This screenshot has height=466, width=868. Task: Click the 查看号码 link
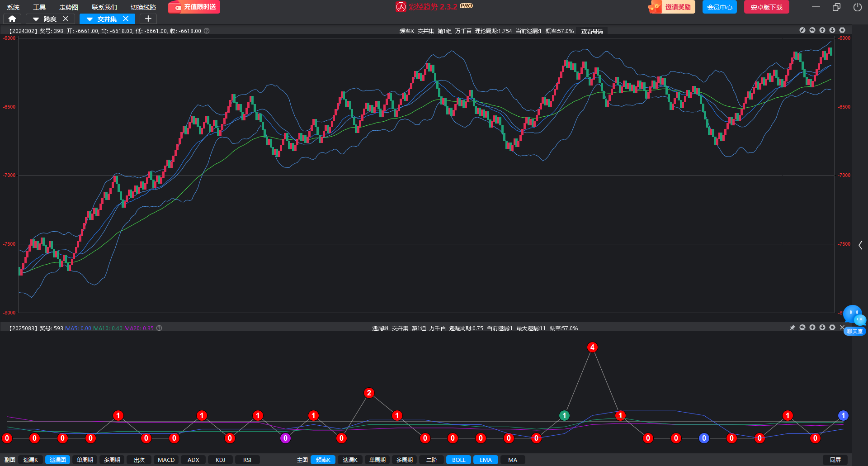pos(592,31)
